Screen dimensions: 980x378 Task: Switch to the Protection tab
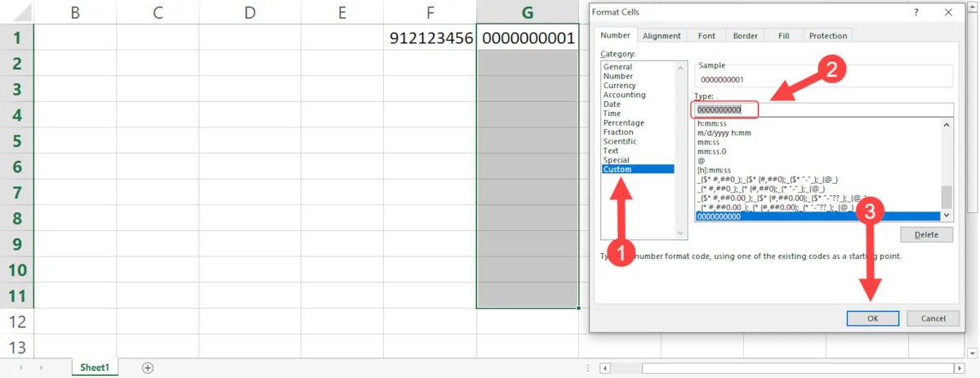click(828, 36)
